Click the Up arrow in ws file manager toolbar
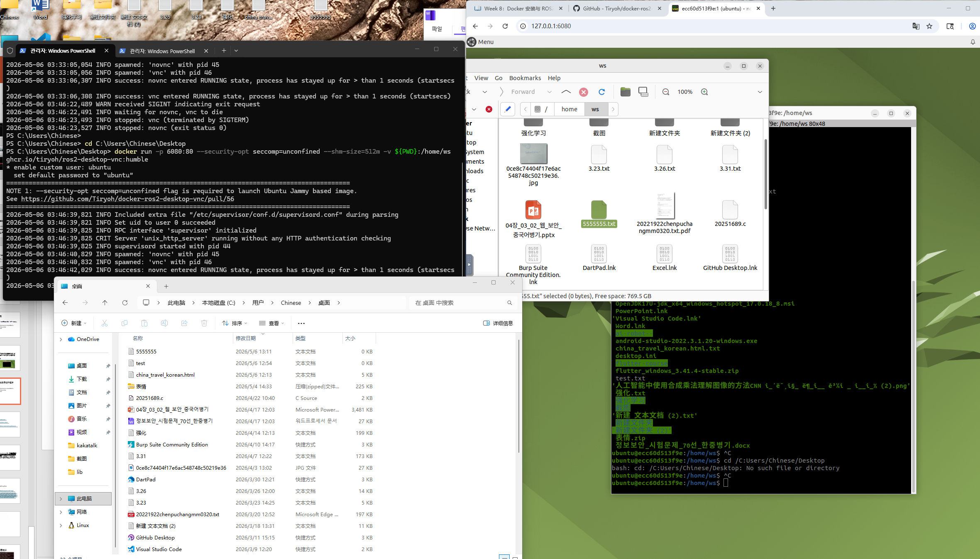The width and height of the screenshot is (980, 559). coord(566,92)
